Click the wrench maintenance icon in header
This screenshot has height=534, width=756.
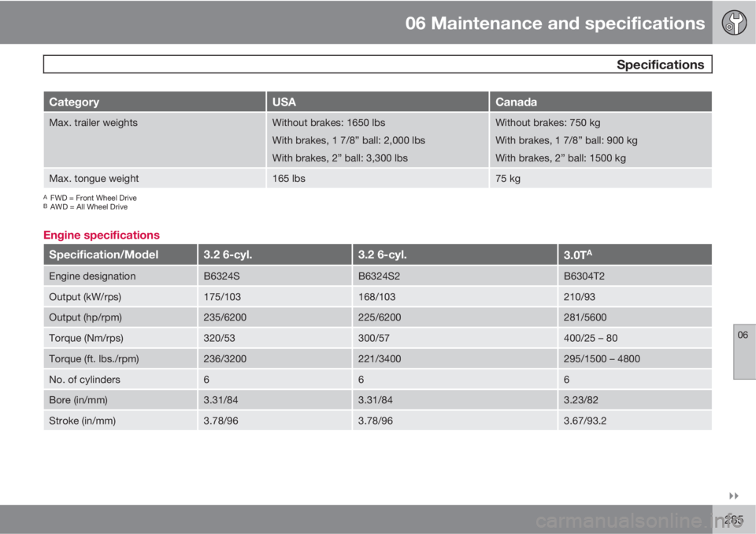[x=734, y=23]
